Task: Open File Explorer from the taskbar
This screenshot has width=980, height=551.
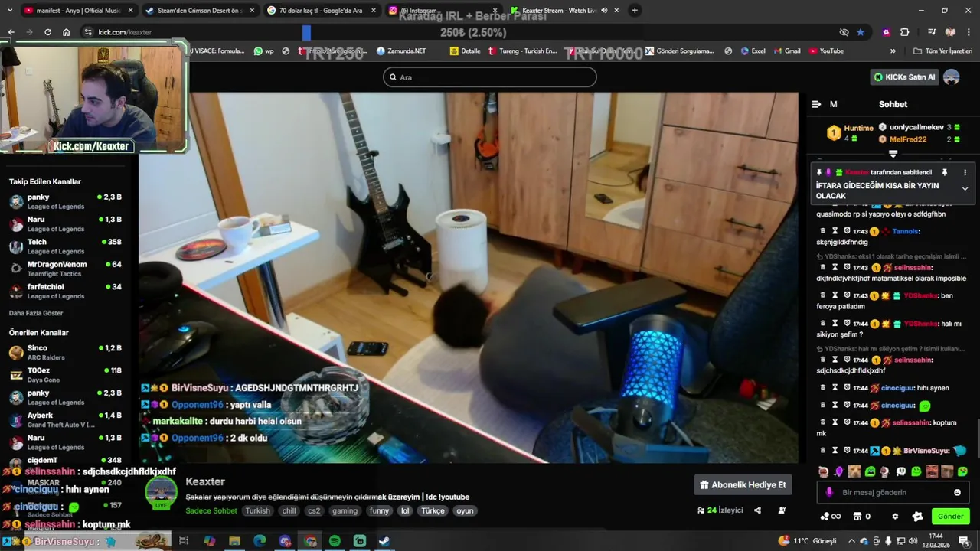Action: tap(234, 541)
